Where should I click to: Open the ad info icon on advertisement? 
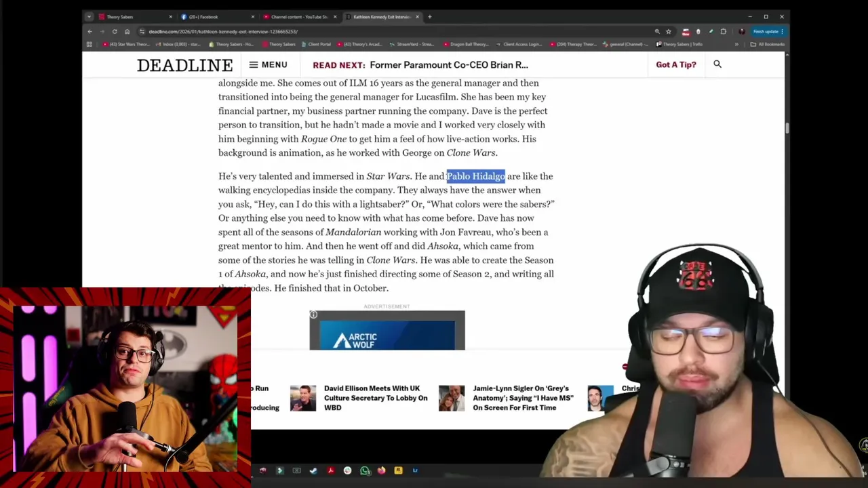(313, 314)
